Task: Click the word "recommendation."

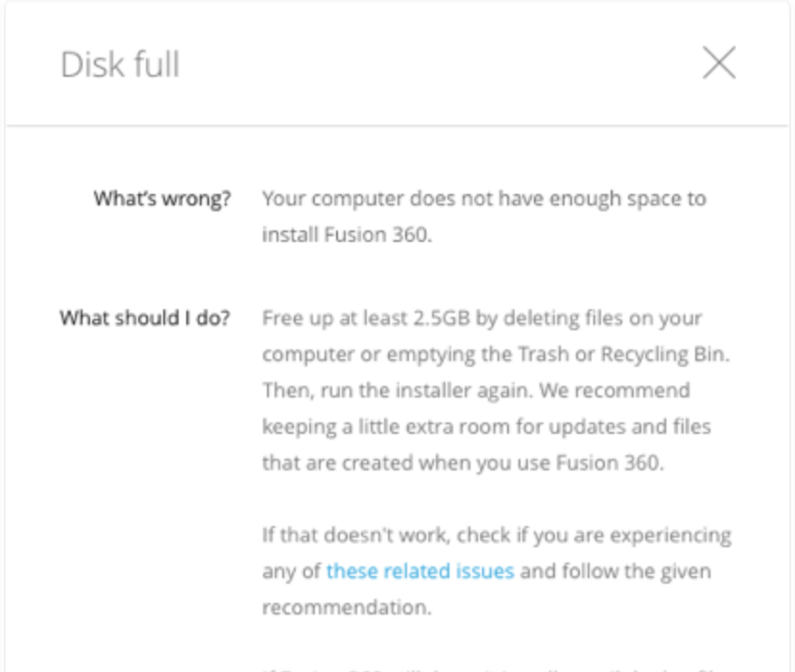Action: [346, 607]
